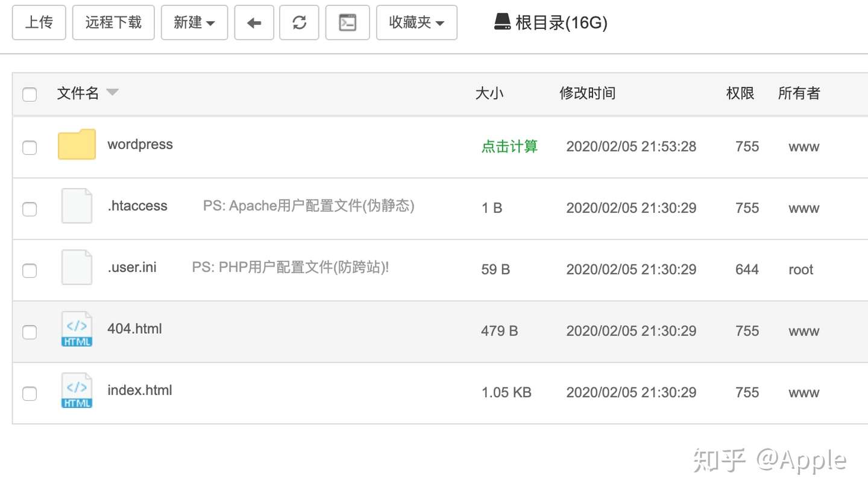Open the terminal icon button
Screen dimensions: 868x499
(x=347, y=23)
